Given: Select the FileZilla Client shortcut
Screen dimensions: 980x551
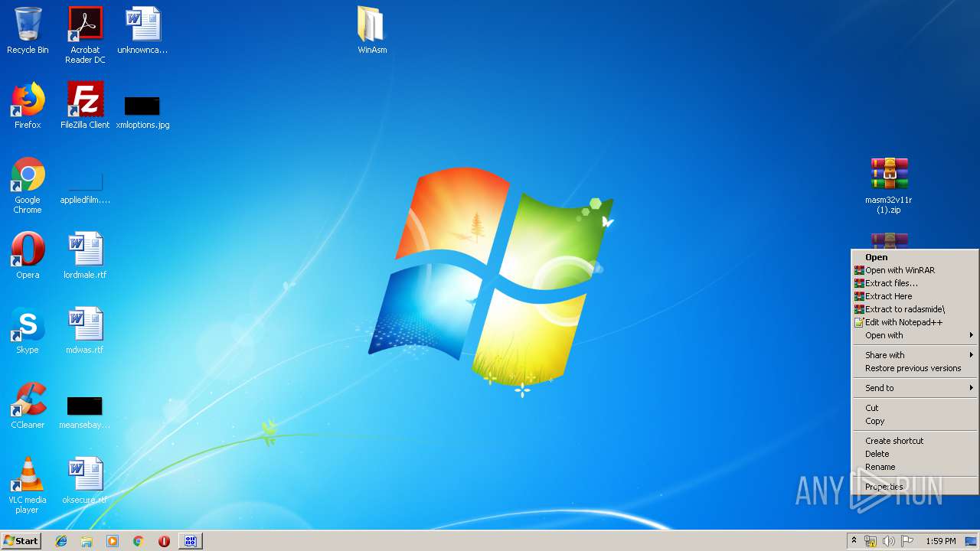Looking at the screenshot, I should pos(85,106).
